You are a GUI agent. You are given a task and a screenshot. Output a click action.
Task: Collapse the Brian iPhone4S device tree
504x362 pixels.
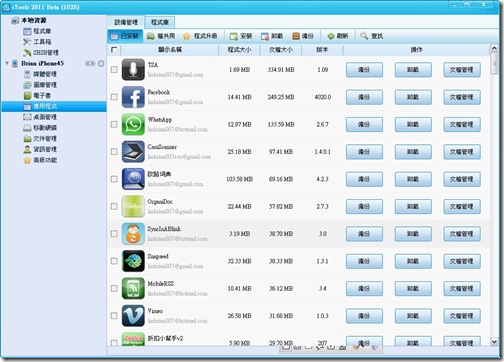7,63
